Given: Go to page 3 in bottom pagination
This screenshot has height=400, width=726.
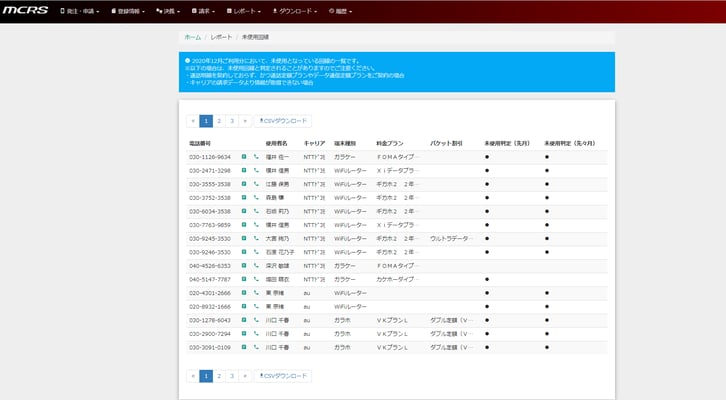Looking at the screenshot, I should (232, 376).
